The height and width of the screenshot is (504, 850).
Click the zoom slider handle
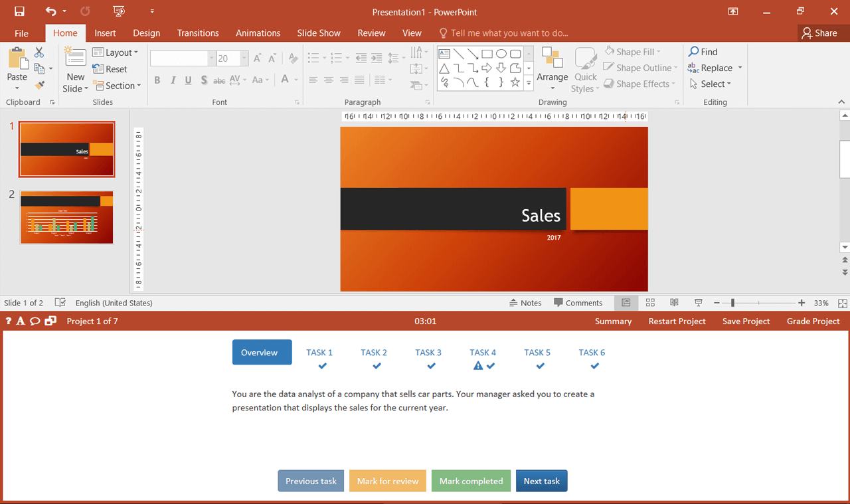(732, 303)
